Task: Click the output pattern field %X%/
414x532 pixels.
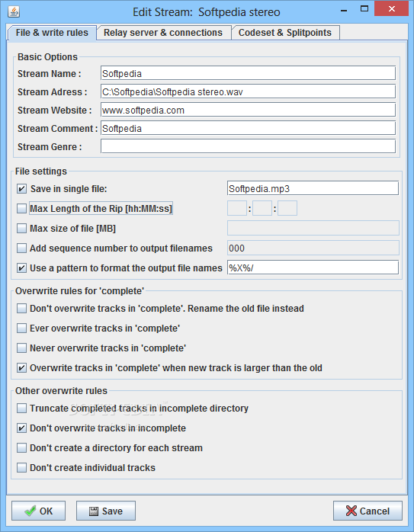Action: point(313,268)
